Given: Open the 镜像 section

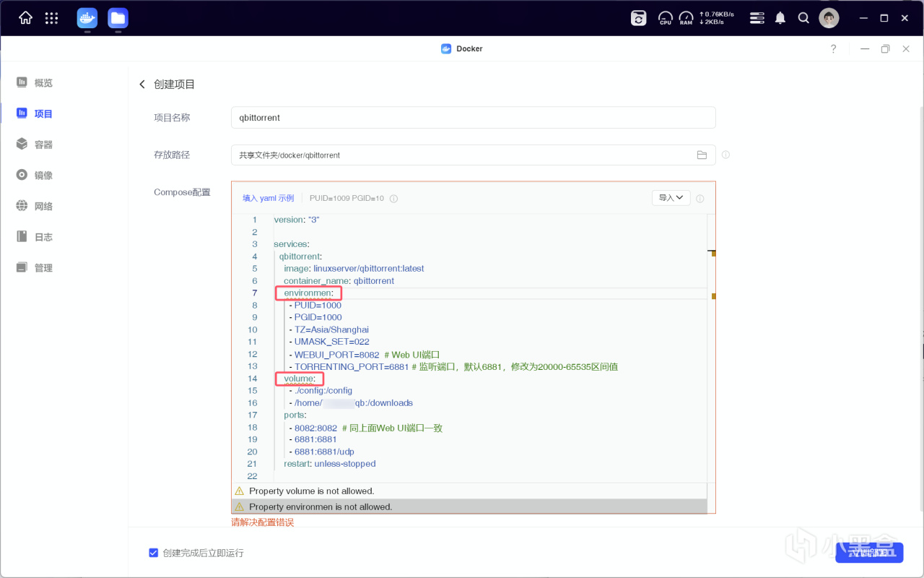Looking at the screenshot, I should [35, 175].
